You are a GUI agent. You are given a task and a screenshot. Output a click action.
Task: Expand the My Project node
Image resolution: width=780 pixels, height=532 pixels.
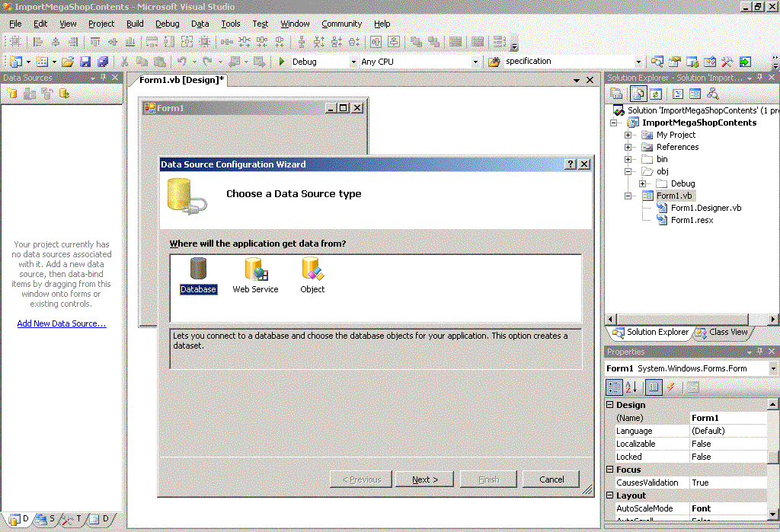click(x=628, y=135)
